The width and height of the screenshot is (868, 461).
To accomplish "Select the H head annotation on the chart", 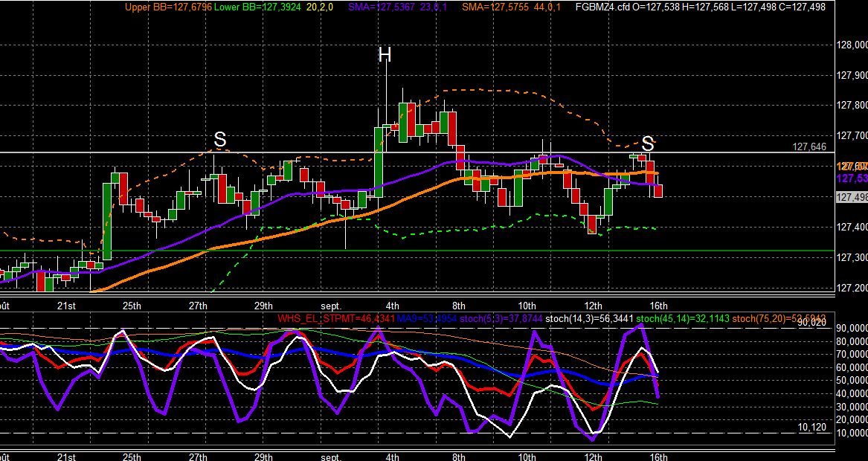I will coord(385,55).
